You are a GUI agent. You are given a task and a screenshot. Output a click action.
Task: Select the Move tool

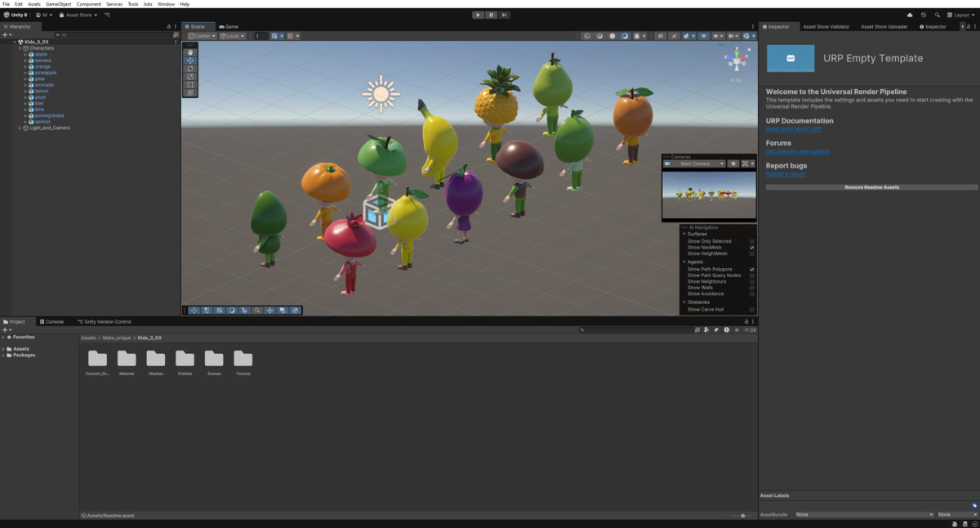190,60
